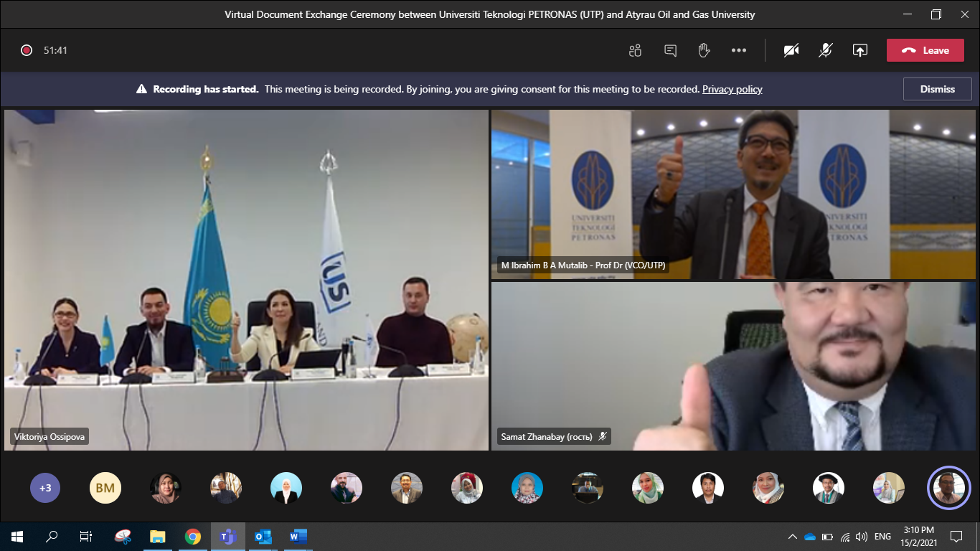Open the volume control in tray
Image resolution: width=980 pixels, height=551 pixels.
[862, 536]
